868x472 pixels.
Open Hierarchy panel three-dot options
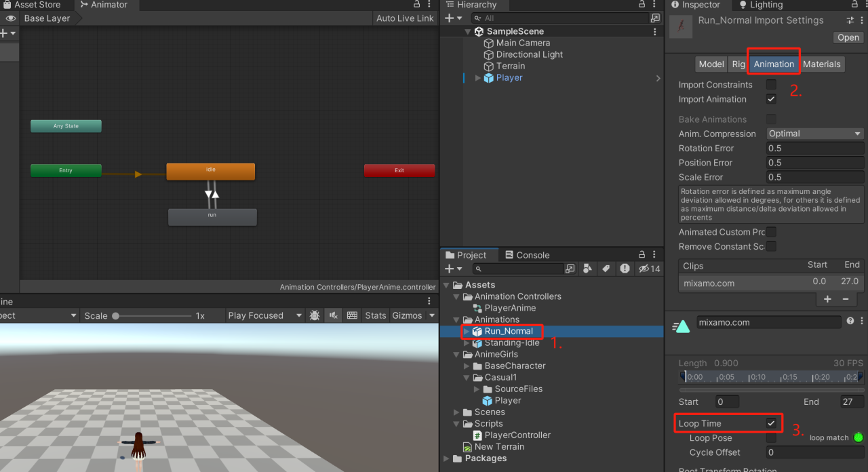point(655,5)
